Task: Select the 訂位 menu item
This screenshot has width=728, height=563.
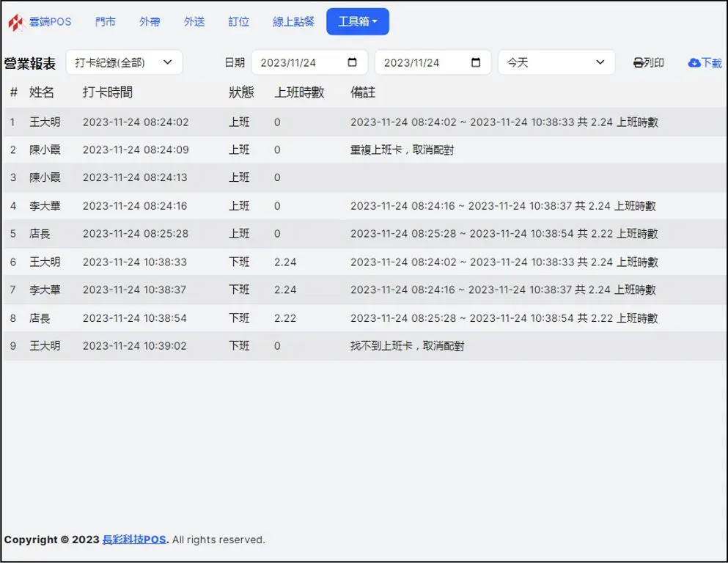Action: (x=238, y=21)
